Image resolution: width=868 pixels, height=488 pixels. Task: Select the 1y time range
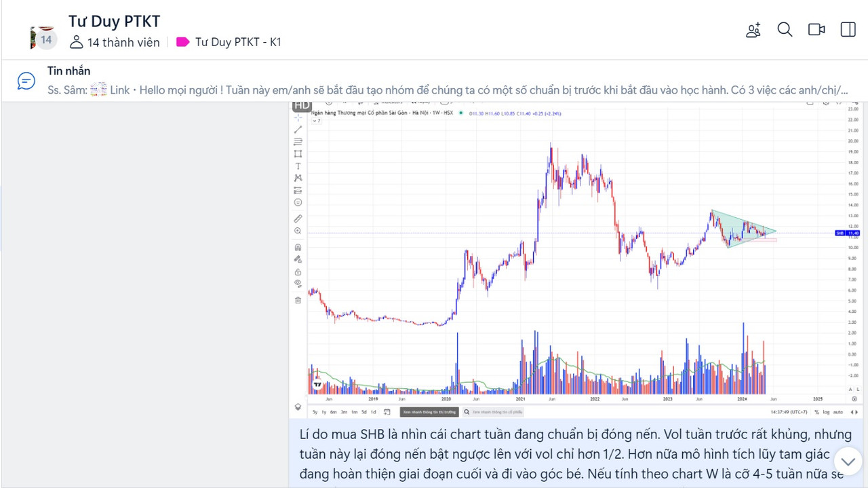coord(324,412)
